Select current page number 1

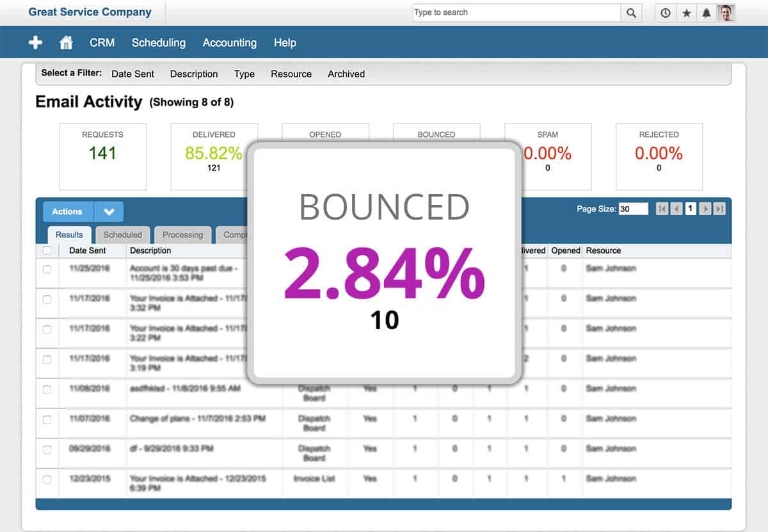coord(691,209)
